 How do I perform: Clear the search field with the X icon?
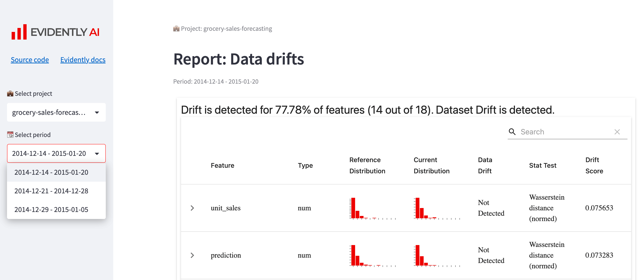pos(617,132)
